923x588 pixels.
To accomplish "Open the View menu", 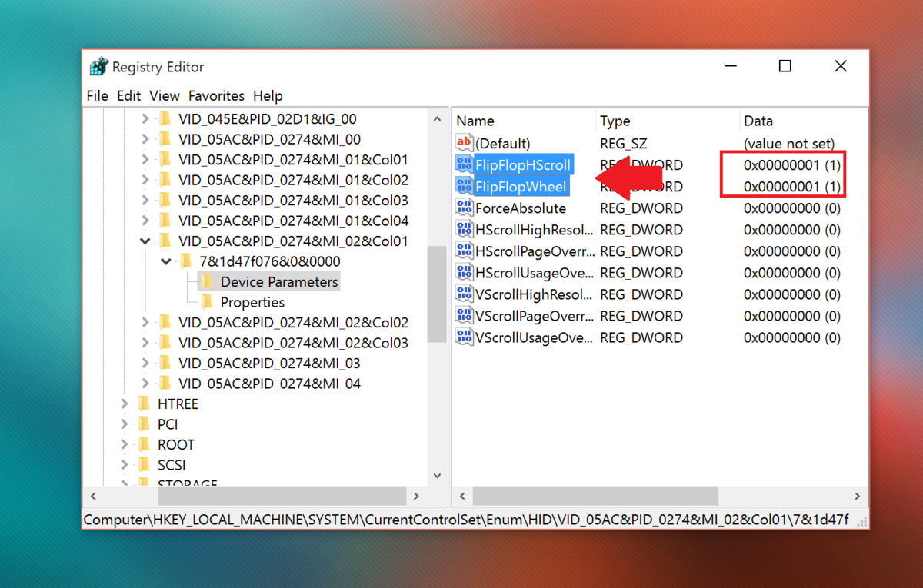I will pos(165,95).
